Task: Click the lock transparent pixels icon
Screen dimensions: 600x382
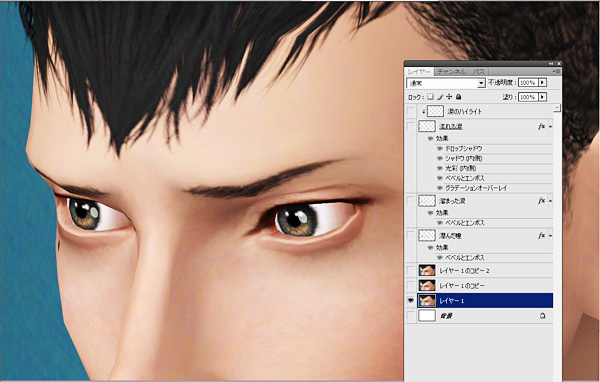Action: [430, 97]
